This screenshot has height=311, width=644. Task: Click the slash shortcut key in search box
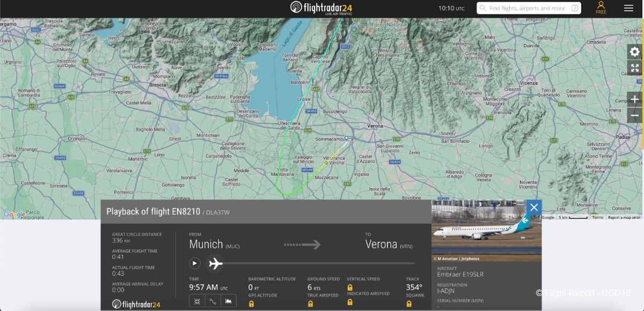click(x=575, y=8)
